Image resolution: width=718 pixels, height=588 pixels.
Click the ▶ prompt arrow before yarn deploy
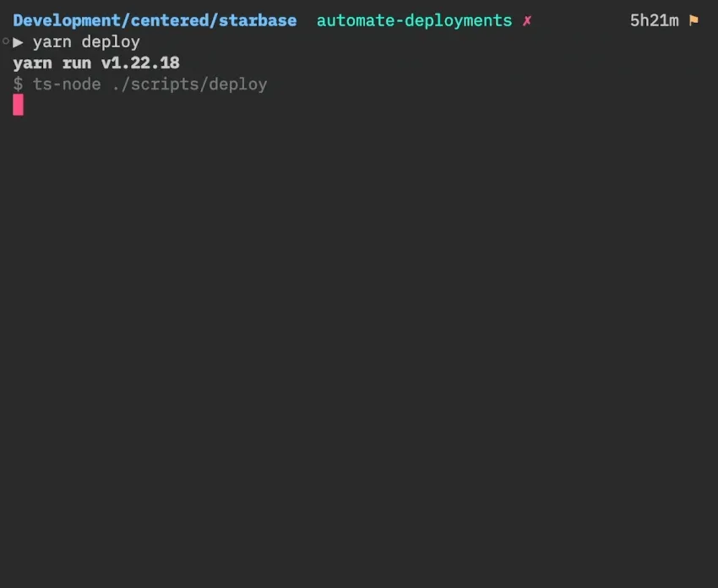tap(19, 41)
